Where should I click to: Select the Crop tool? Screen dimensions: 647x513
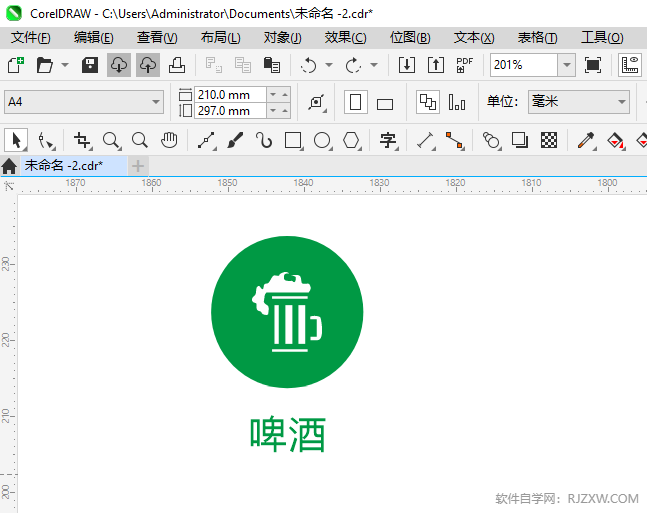click(83, 140)
